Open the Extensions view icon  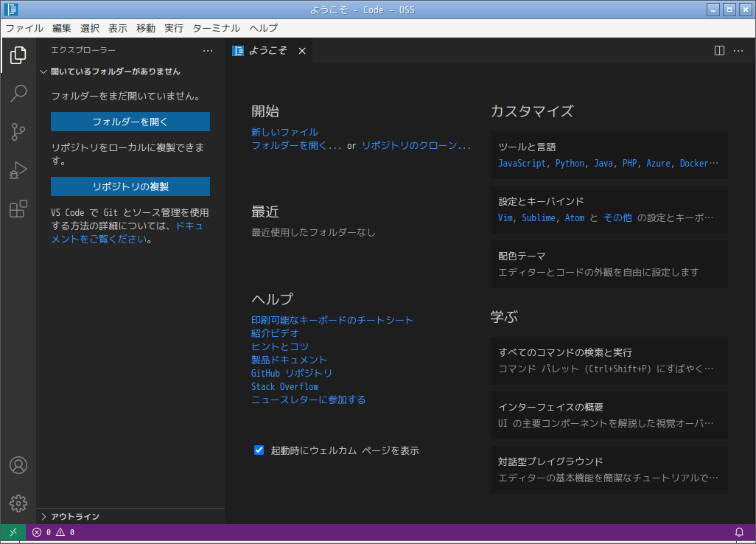click(x=18, y=209)
